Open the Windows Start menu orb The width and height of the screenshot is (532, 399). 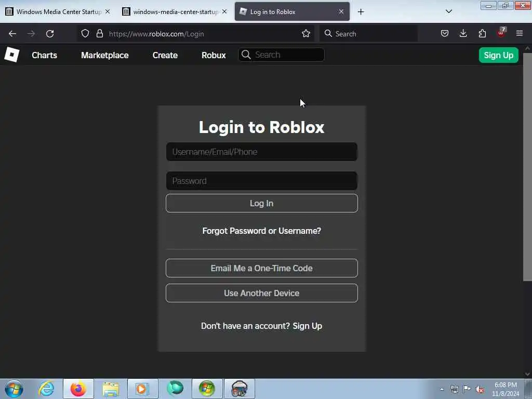point(14,389)
